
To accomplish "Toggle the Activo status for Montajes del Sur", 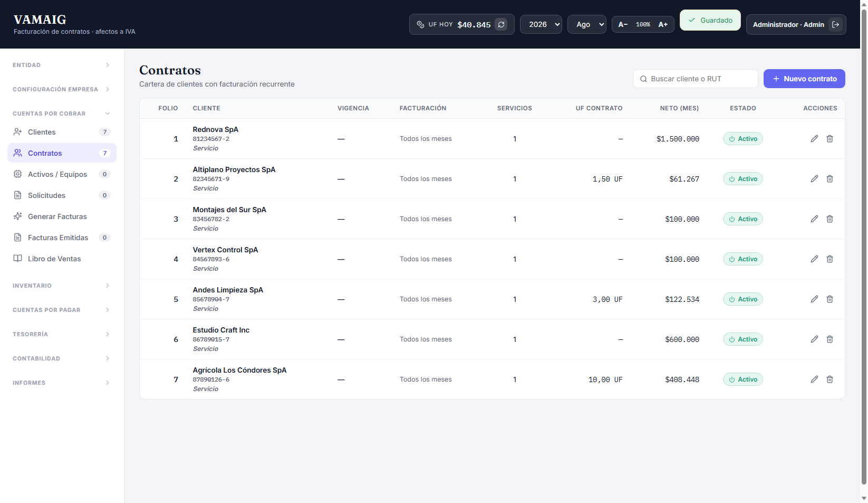I will (x=742, y=219).
